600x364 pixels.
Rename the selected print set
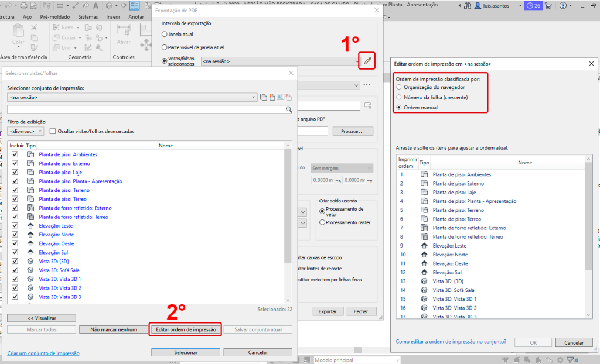[x=280, y=97]
